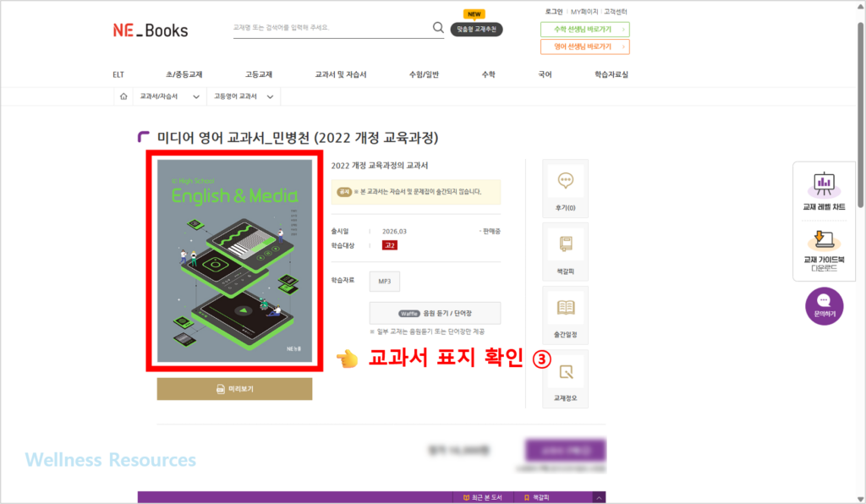Open the 고등교재 menu

tap(259, 74)
